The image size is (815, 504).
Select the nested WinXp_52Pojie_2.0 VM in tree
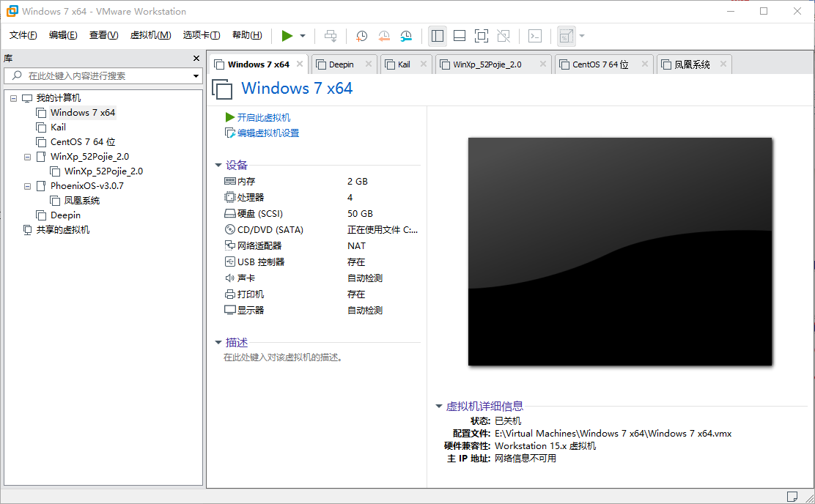(x=103, y=171)
